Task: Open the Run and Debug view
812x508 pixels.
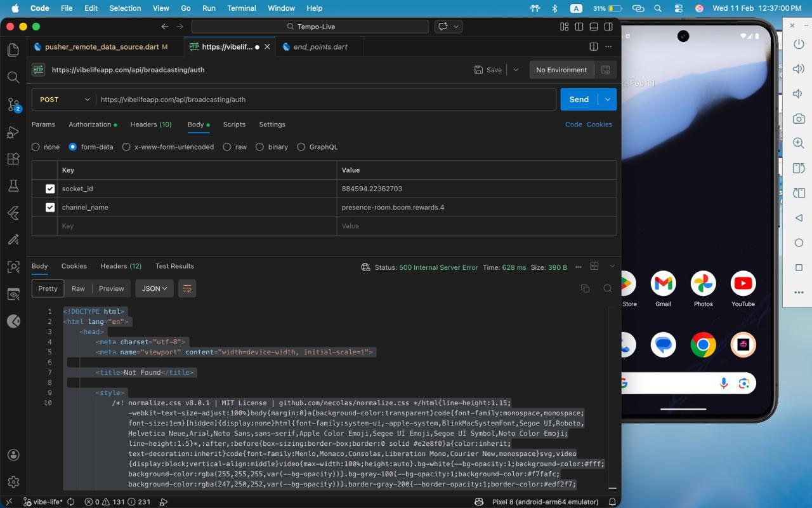Action: [x=13, y=132]
